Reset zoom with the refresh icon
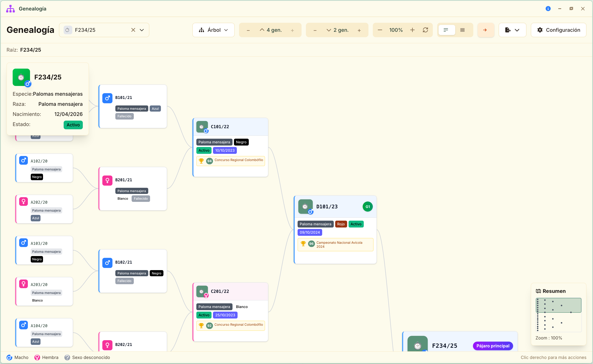 pos(425,30)
